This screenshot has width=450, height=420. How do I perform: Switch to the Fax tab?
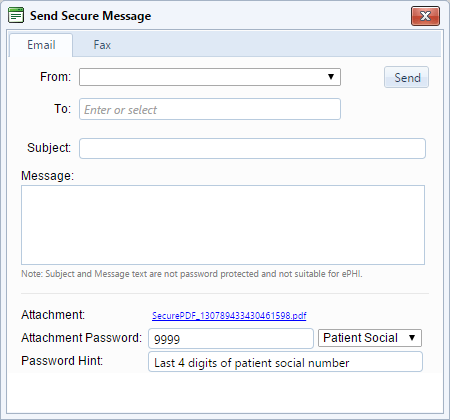click(102, 45)
